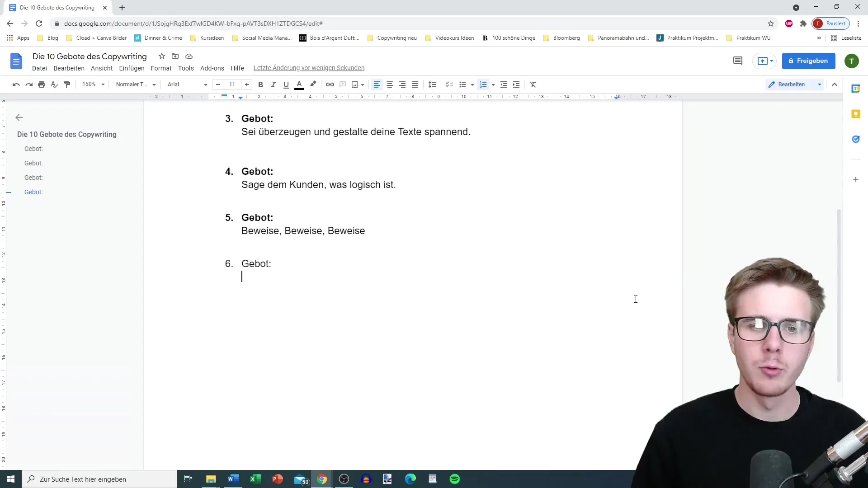868x488 pixels.
Task: Decrease indent of paragraph
Action: (504, 84)
